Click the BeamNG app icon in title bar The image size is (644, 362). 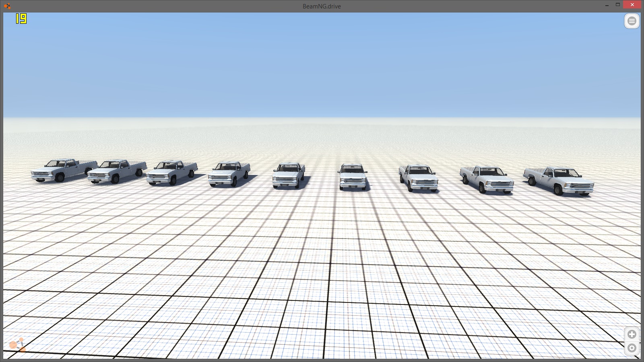pyautogui.click(x=7, y=6)
